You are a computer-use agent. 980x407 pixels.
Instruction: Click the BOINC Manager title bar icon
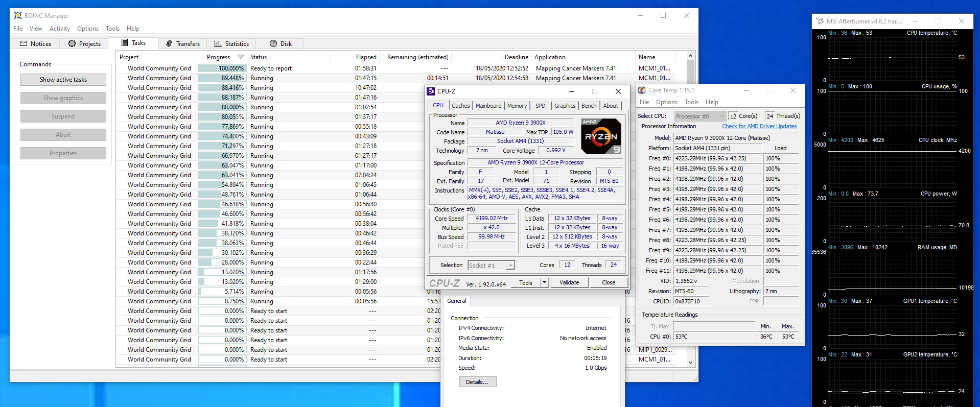(x=18, y=15)
